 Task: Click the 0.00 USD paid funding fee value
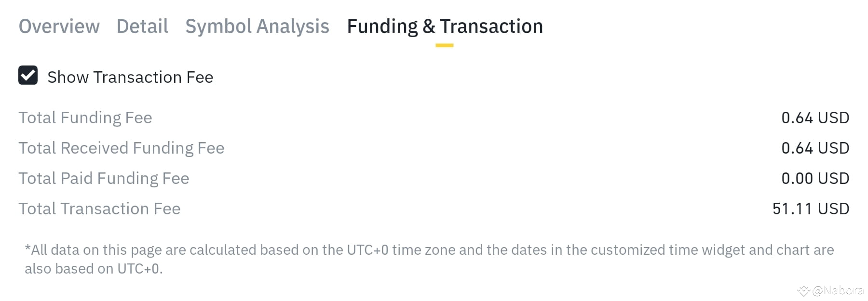(816, 178)
